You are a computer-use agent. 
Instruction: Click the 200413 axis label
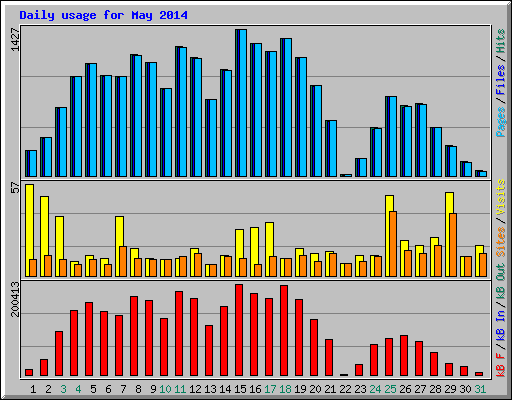(15, 299)
